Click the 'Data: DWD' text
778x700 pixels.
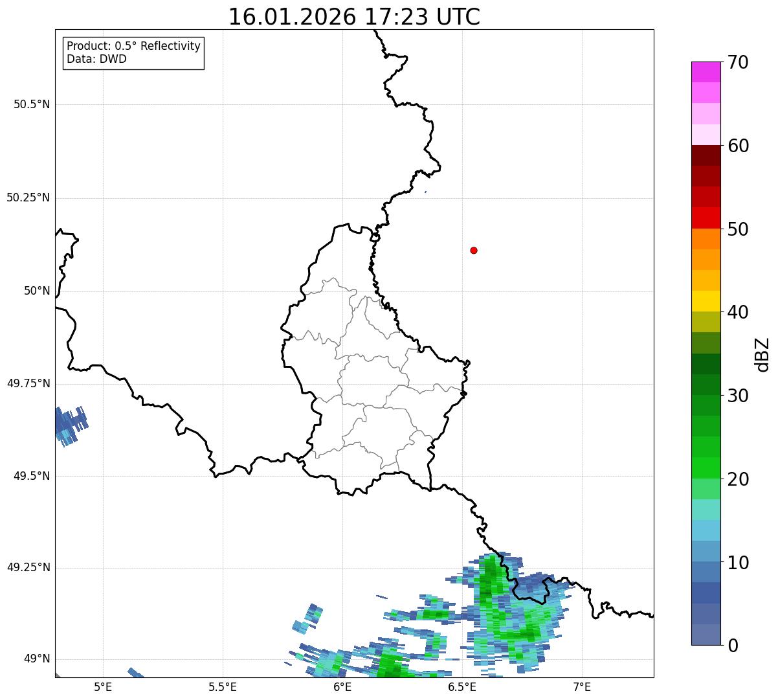point(96,60)
